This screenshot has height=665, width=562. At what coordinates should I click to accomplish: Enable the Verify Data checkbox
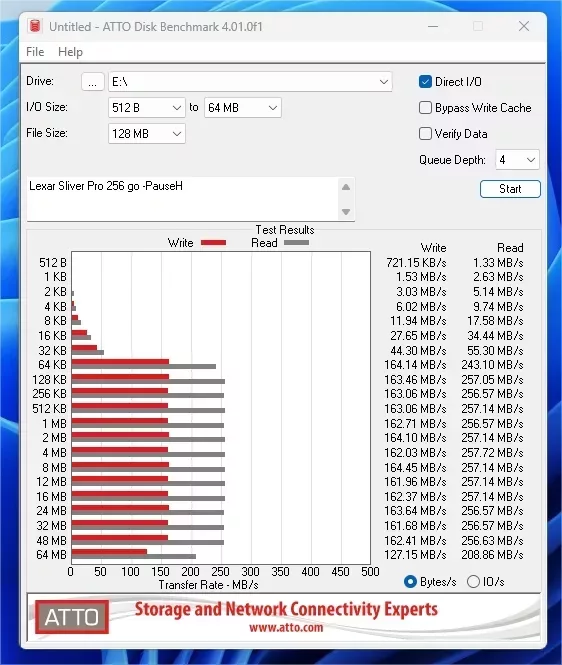coord(425,134)
